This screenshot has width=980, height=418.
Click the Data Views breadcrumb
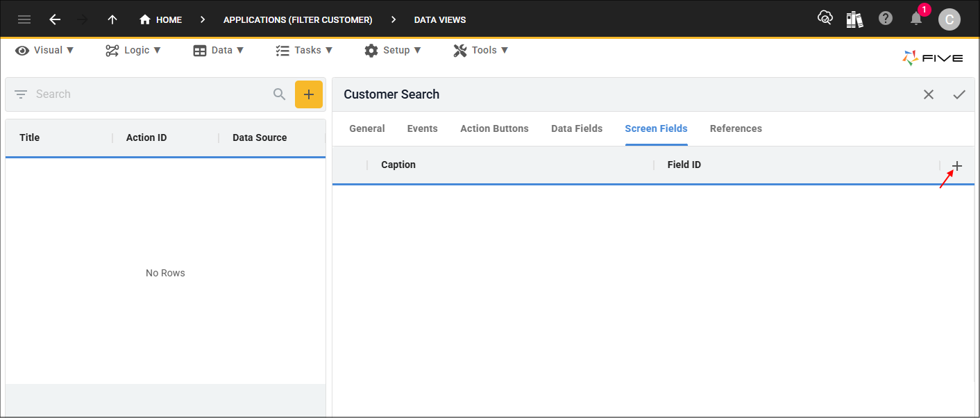click(440, 19)
